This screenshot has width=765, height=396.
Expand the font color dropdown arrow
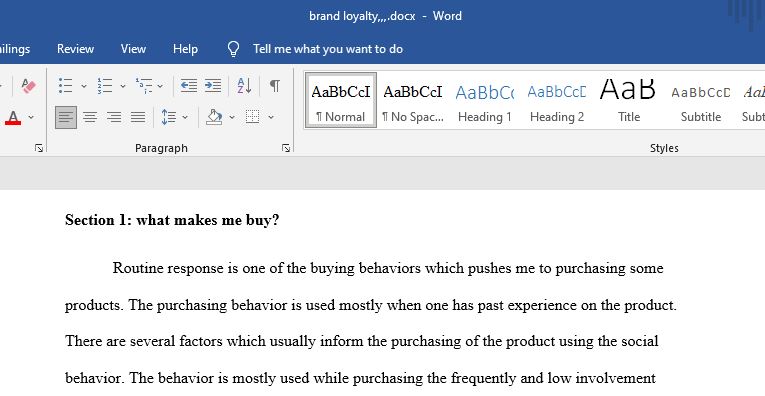point(31,118)
